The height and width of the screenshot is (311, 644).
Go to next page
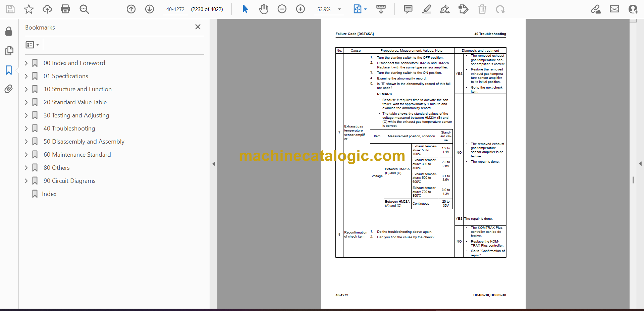pyautogui.click(x=150, y=9)
